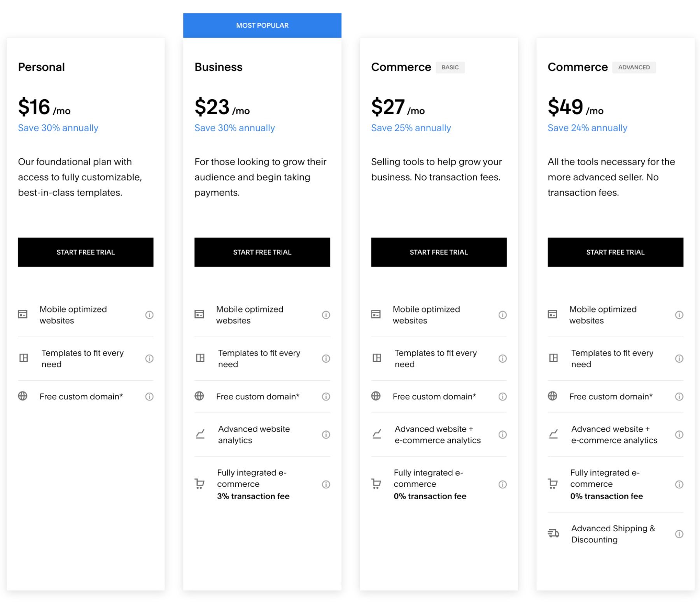Start free trial for the Business plan

click(262, 252)
